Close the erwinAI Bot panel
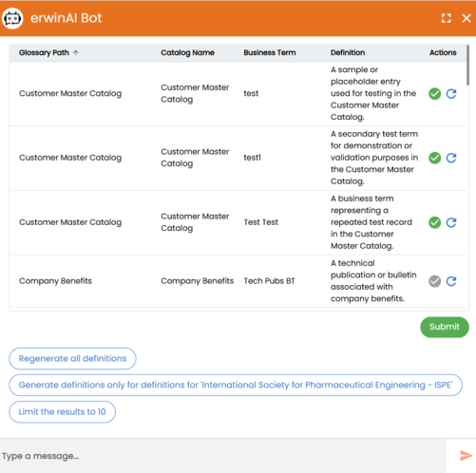 (466, 18)
